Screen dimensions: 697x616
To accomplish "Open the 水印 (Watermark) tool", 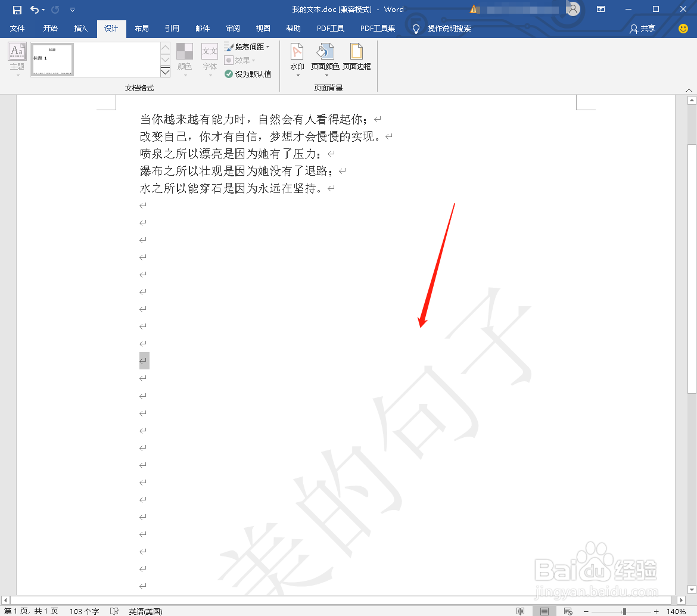I will 297,58.
